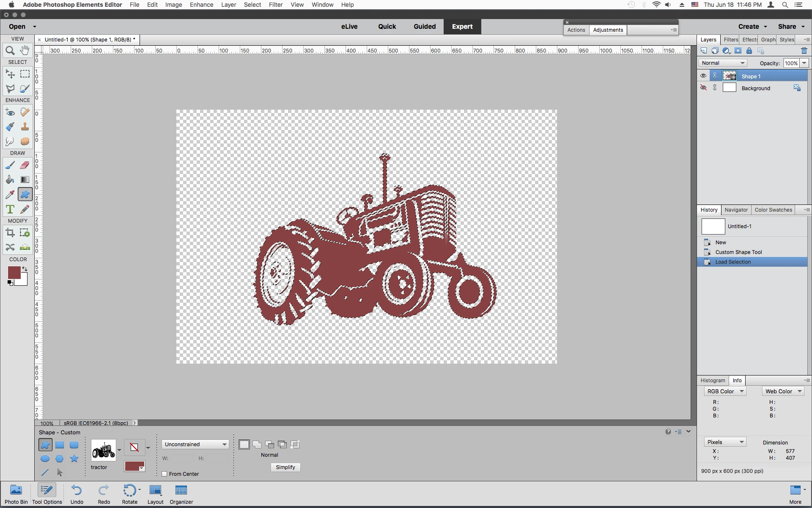This screenshot has height=508, width=812.
Task: Open the Unconstrained dropdown
Action: (x=195, y=444)
